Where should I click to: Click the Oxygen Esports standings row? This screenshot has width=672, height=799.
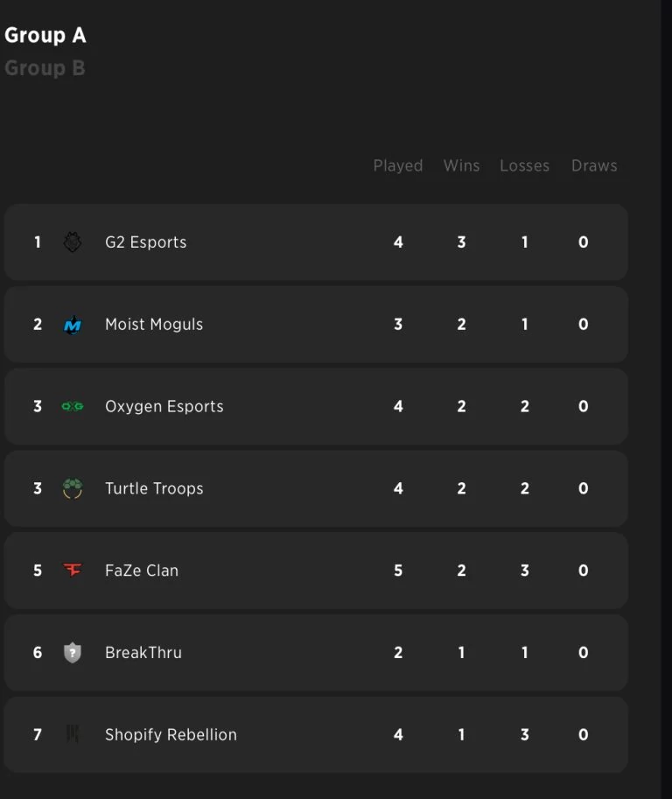[315, 406]
